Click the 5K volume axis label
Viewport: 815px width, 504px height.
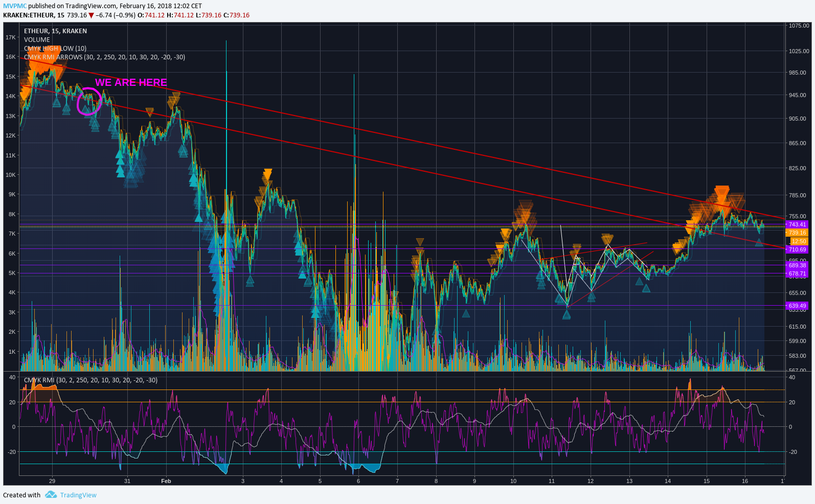(x=11, y=273)
